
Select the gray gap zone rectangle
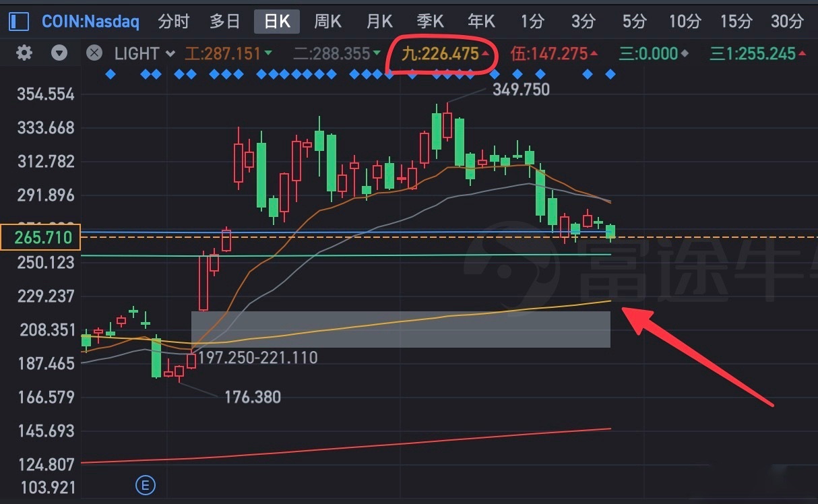[401, 329]
